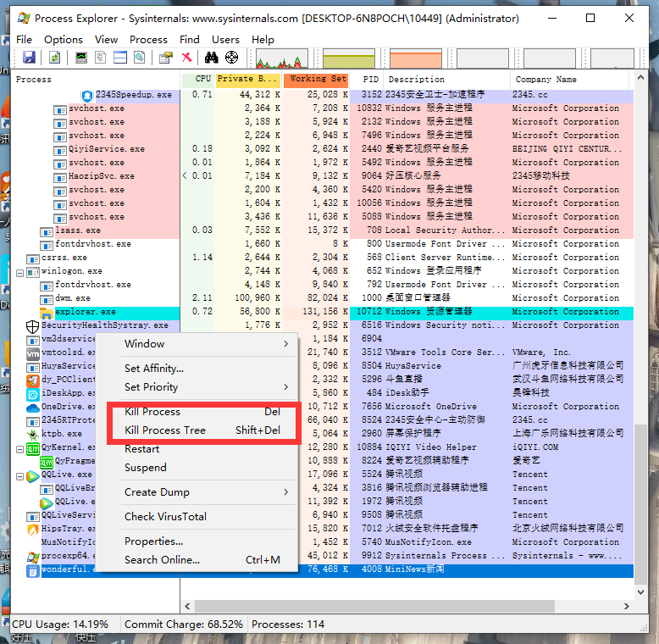Click the explorer.exe folder icon
This screenshot has height=644, width=659.
pyautogui.click(x=47, y=313)
